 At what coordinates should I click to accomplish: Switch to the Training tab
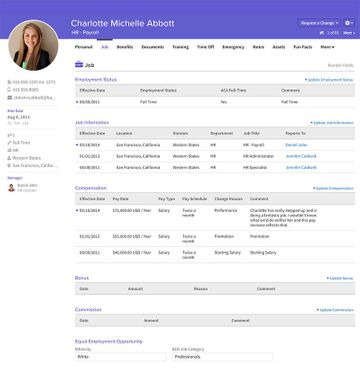point(181,47)
